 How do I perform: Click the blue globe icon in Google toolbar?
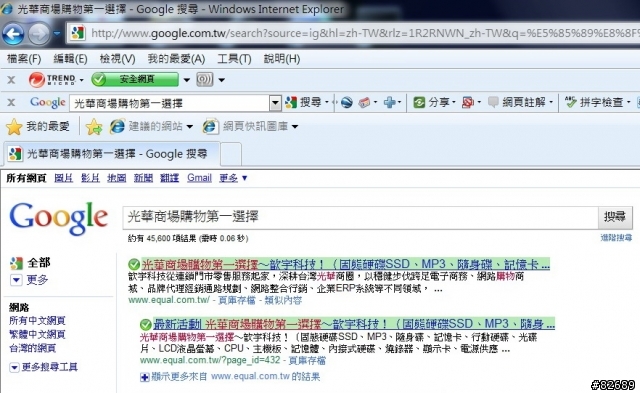coord(346,102)
